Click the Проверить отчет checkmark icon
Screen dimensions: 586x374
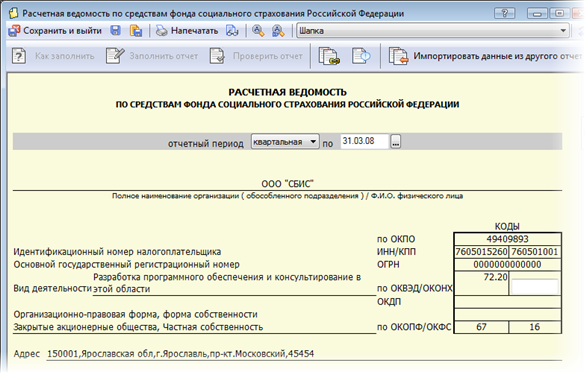tap(217, 56)
